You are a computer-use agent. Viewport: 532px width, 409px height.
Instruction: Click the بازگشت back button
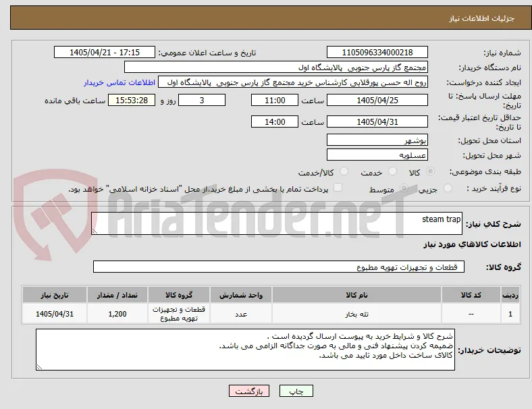coord(249,391)
